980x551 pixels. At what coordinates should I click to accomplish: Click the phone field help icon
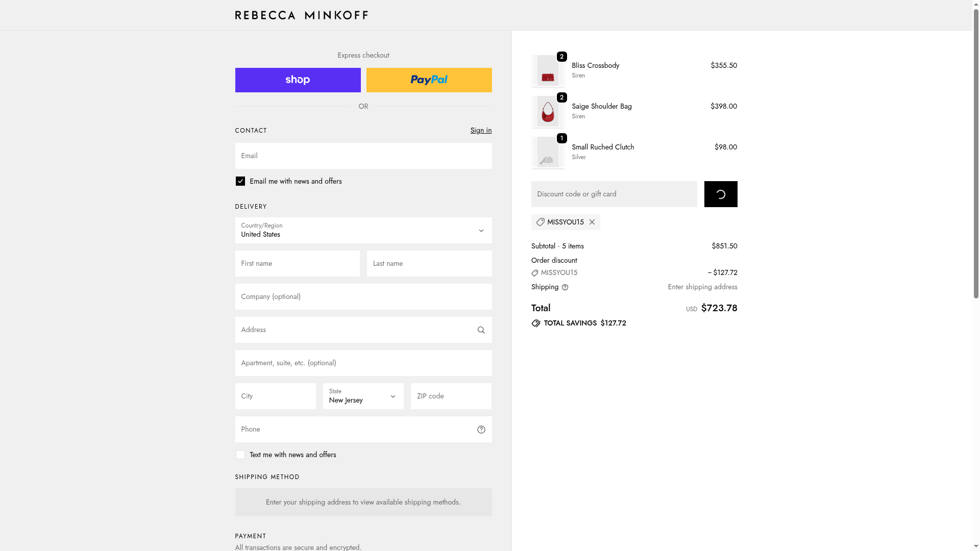(481, 430)
